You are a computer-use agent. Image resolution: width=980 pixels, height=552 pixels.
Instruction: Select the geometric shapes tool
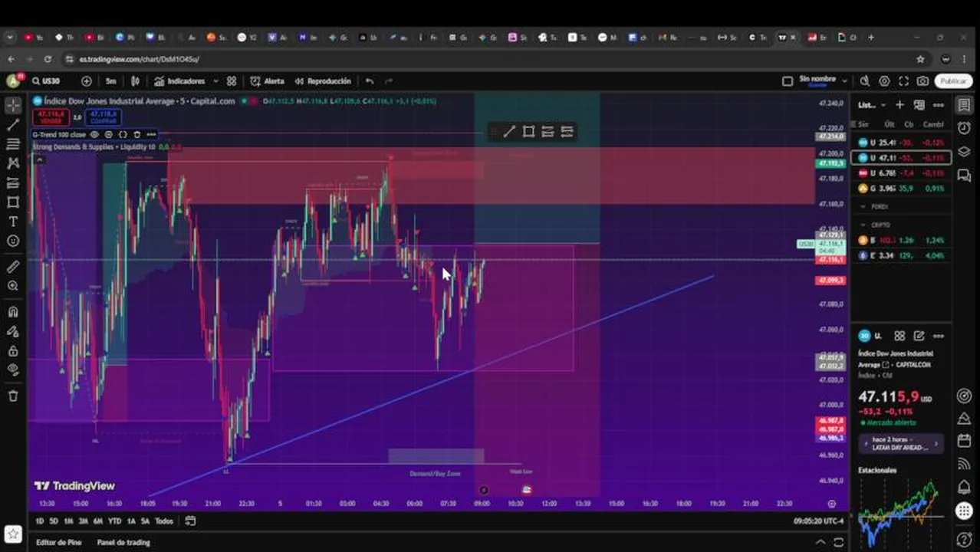pos(13,202)
